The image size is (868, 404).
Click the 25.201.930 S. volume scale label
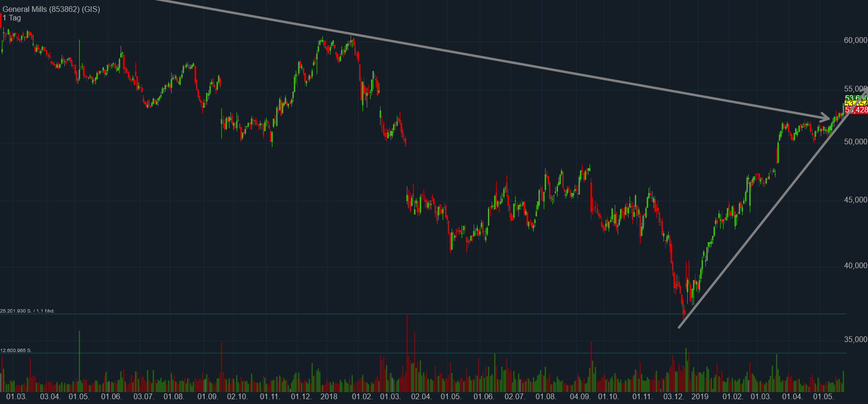(27, 311)
